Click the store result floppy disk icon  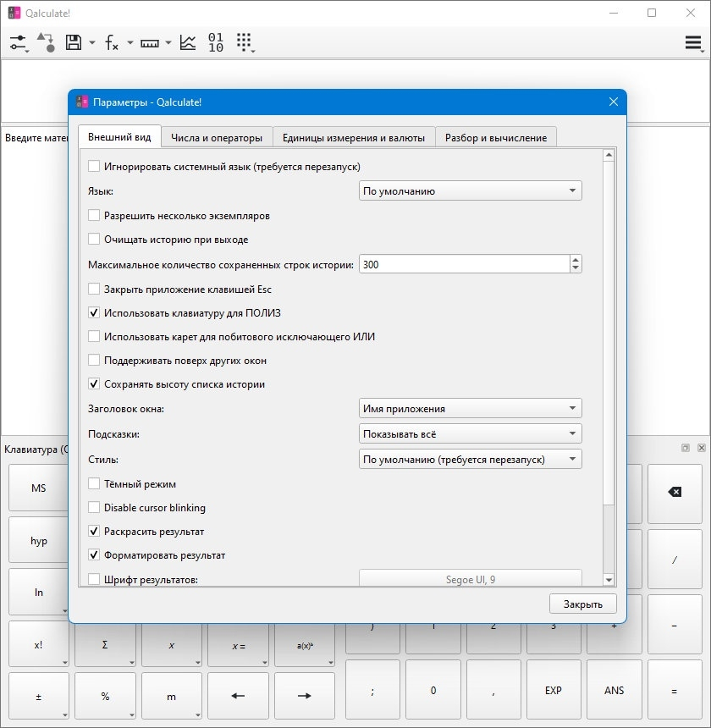pos(74,42)
